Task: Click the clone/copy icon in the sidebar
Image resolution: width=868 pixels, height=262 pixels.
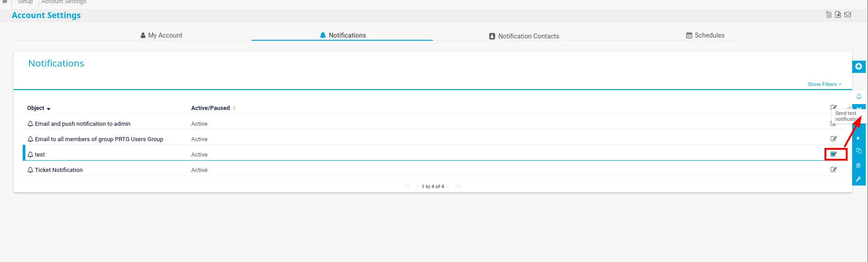Action: point(858,151)
